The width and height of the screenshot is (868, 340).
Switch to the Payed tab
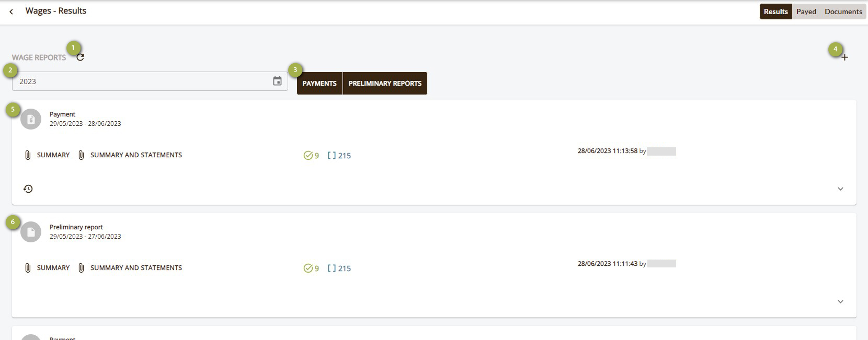tap(806, 11)
